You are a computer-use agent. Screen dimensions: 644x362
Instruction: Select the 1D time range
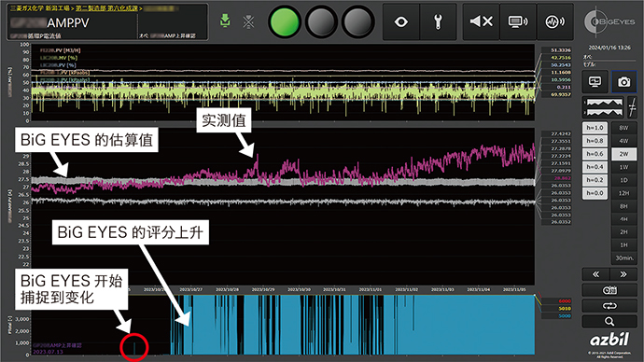[x=623, y=180]
